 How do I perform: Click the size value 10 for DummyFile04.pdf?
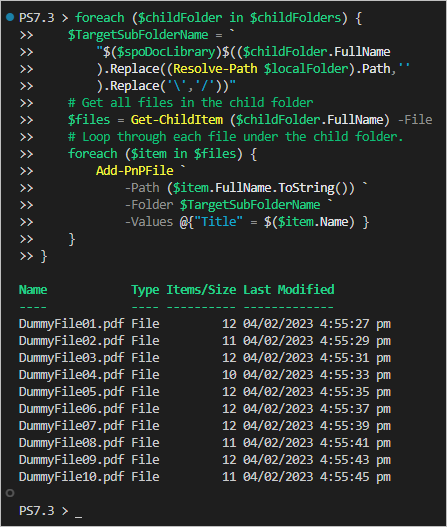[x=229, y=375]
